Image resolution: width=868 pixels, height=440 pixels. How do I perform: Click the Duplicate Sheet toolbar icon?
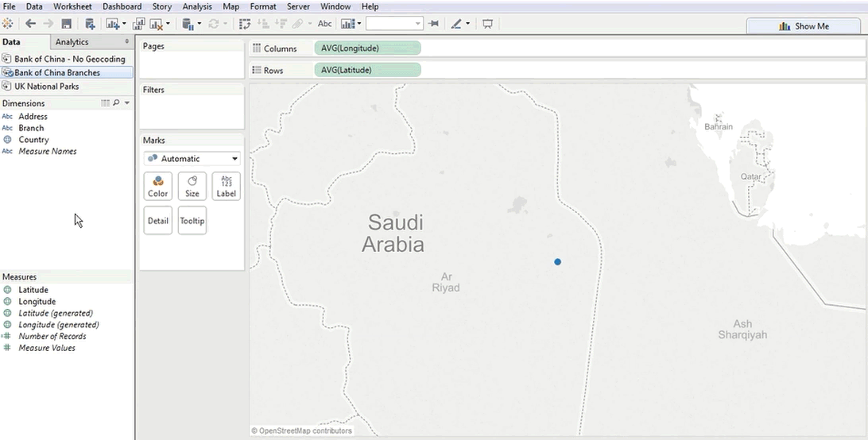pyautogui.click(x=139, y=24)
